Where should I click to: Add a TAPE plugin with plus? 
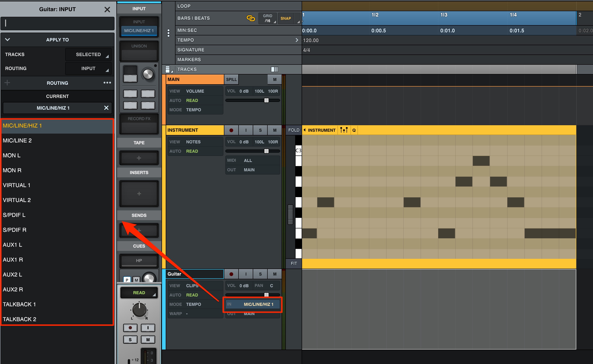click(139, 158)
